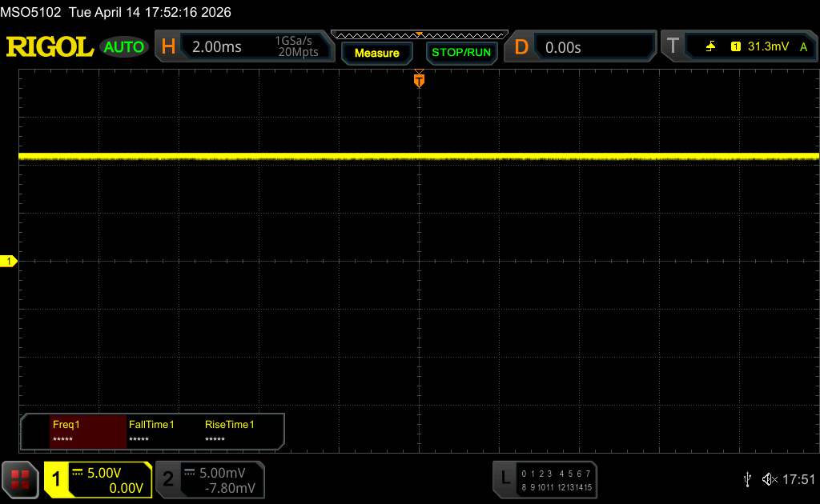The image size is (820, 504).
Task: Open the T trigger settings icon
Action: (x=673, y=47)
